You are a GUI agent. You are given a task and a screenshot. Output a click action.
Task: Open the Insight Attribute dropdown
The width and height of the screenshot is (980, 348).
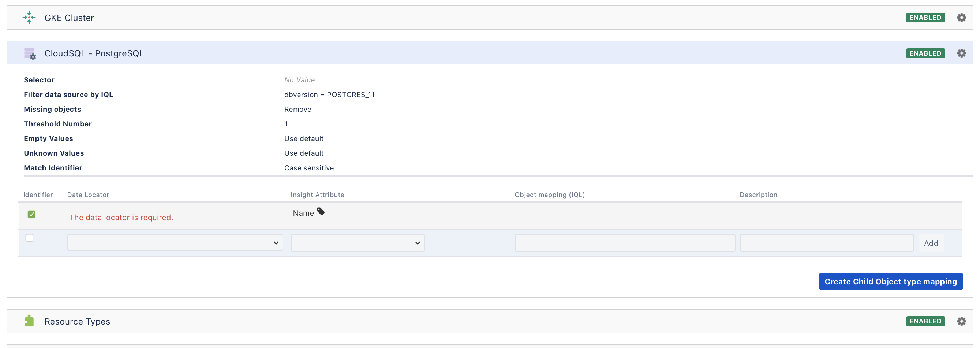[358, 243]
